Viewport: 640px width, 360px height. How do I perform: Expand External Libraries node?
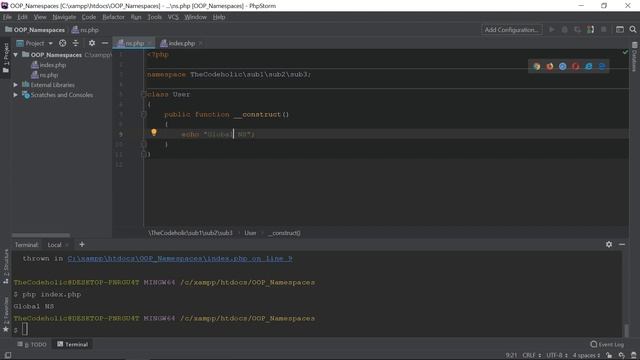tap(16, 85)
